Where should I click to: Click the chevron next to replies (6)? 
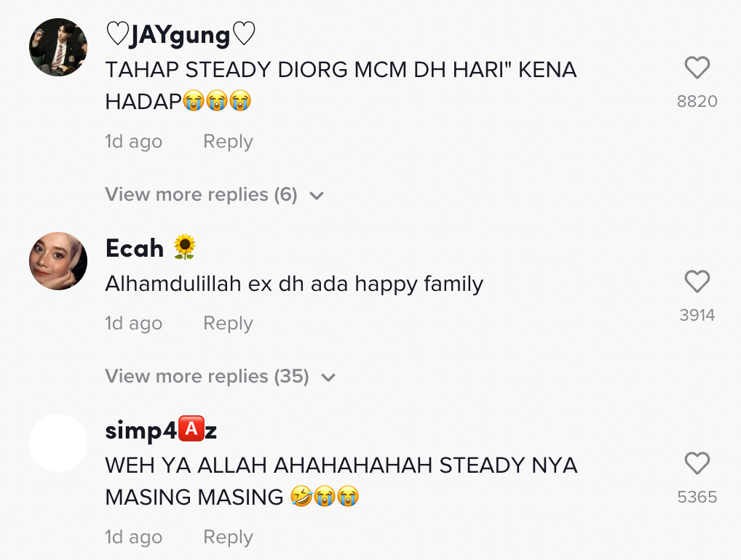coord(316,196)
